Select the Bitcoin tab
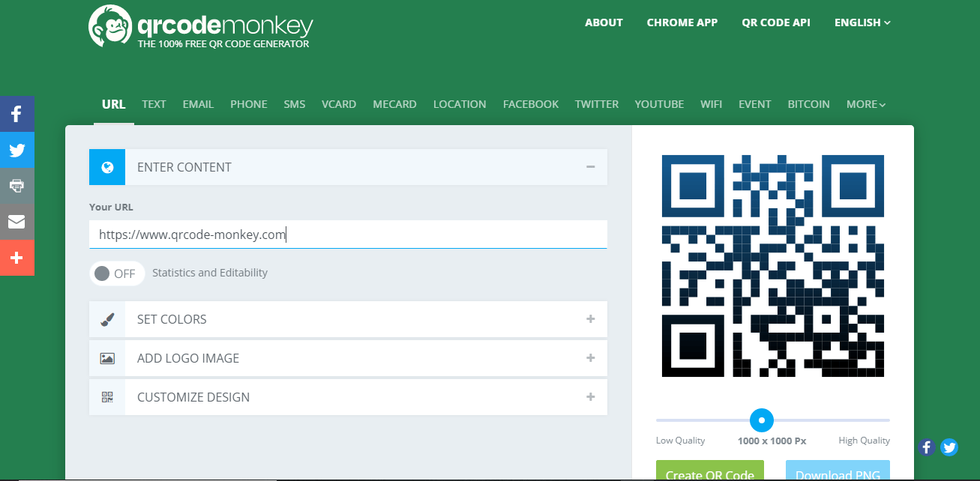Viewport: 980px width, 481px height. [x=808, y=104]
